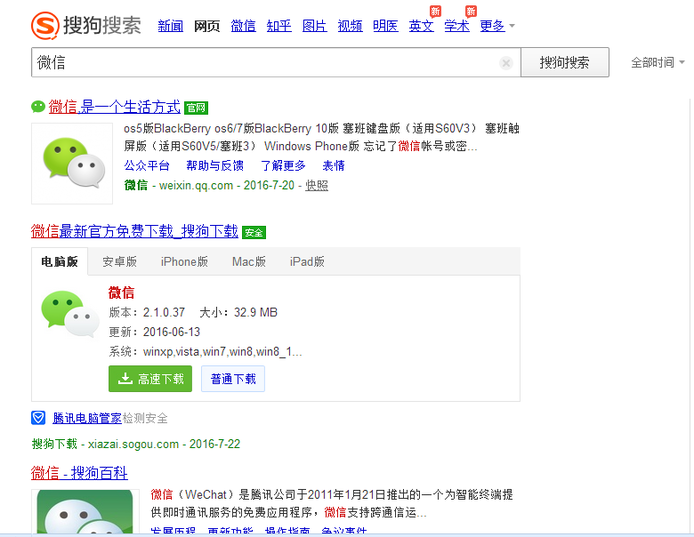Click the 高速下载 green button
This screenshot has height=537, width=694.
pos(150,379)
